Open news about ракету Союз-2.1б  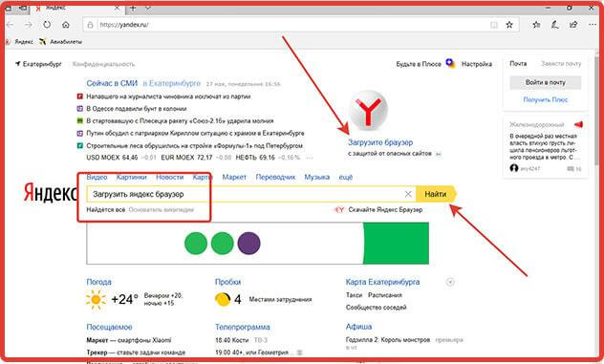(x=180, y=121)
